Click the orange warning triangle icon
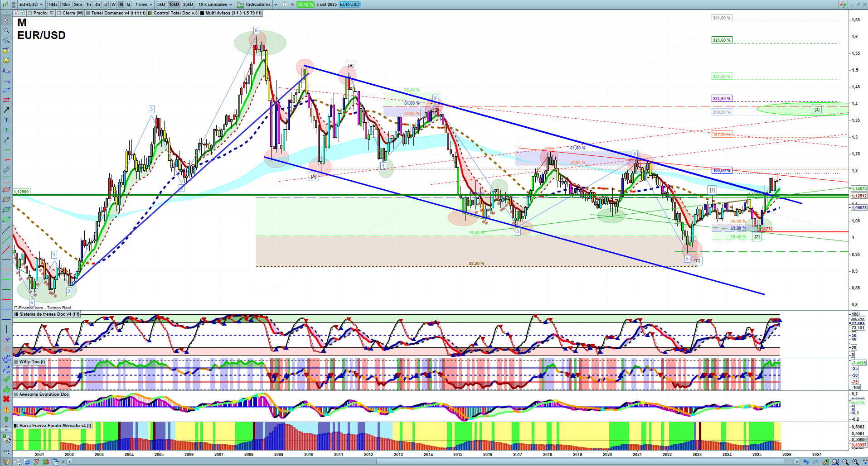The width and height of the screenshot is (868, 466). [x=6, y=409]
